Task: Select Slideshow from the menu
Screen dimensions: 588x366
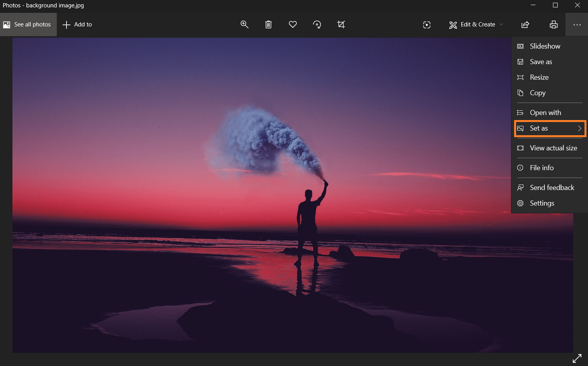Action: pos(544,46)
